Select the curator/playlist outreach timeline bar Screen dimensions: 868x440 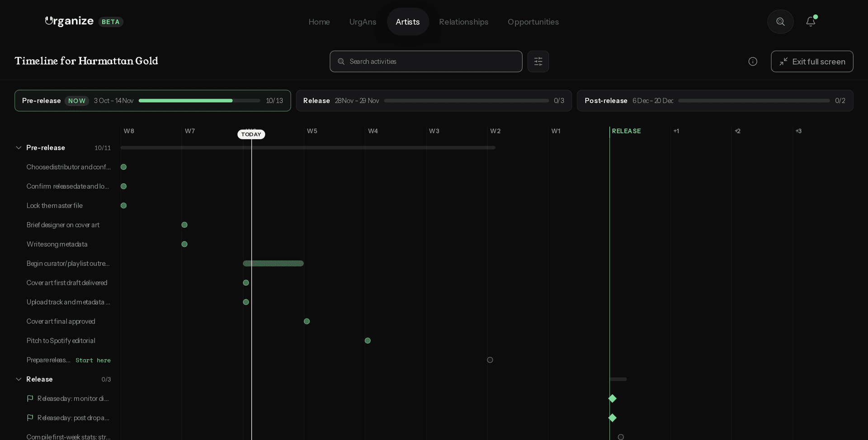(x=273, y=264)
